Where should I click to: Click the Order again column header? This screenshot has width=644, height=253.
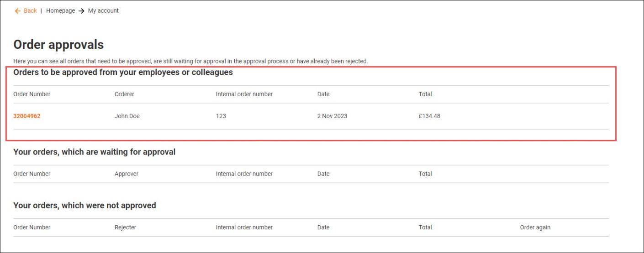pyautogui.click(x=535, y=227)
